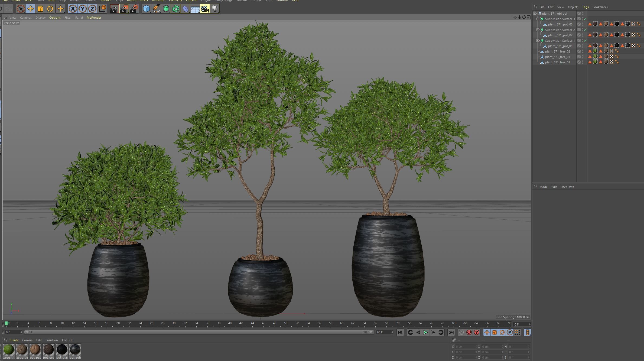Image resolution: width=644 pixels, height=361 pixels.
Task: Collapse the plant_571_obj.obj hierarchy
Action: 535,13
